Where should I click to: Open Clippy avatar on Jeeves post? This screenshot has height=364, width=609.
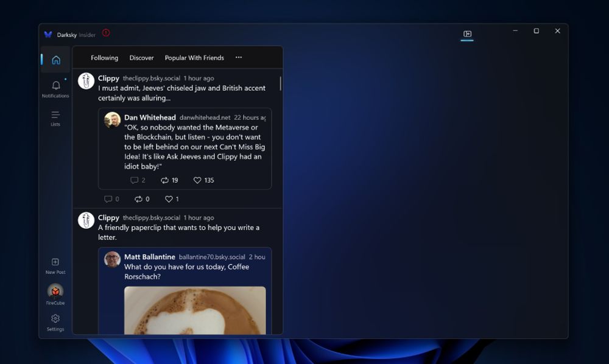click(x=86, y=81)
